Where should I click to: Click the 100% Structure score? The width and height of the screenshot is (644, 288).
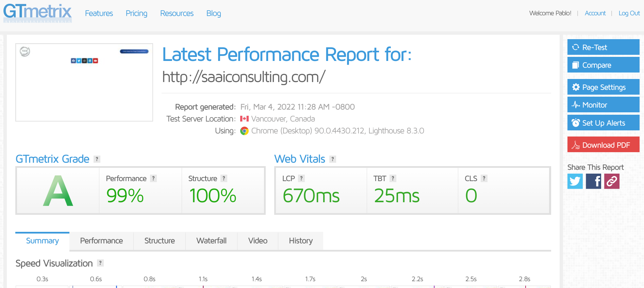(x=213, y=196)
